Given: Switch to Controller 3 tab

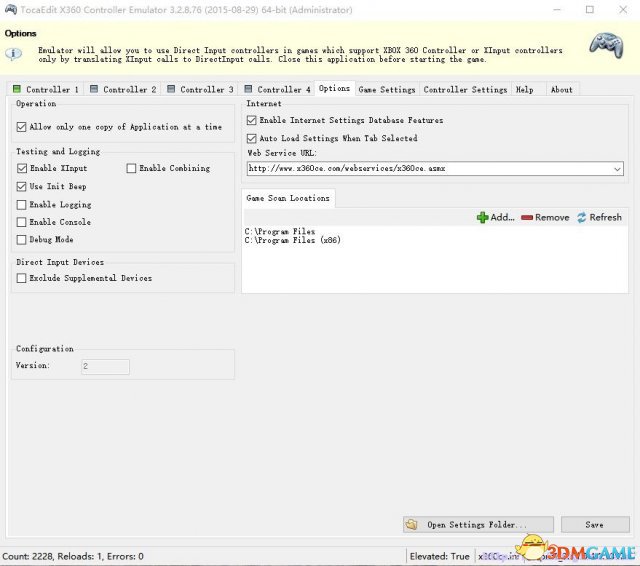Looking at the screenshot, I should point(200,89).
